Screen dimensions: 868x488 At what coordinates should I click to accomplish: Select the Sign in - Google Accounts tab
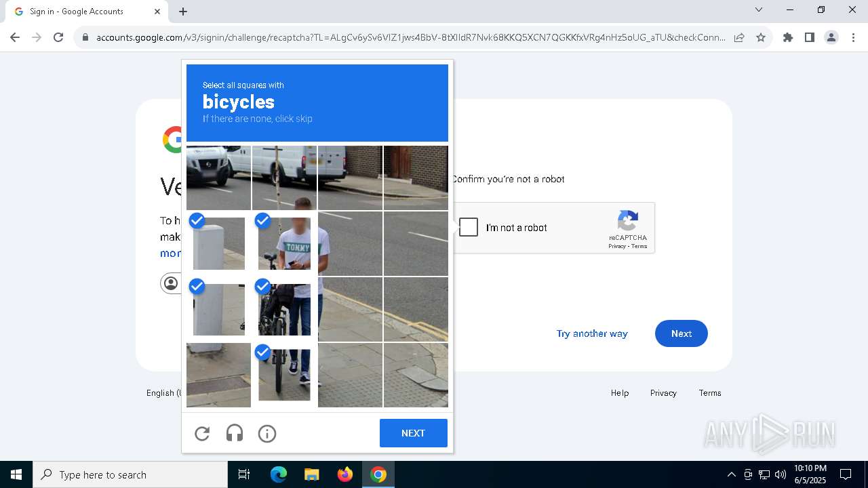pos(85,12)
